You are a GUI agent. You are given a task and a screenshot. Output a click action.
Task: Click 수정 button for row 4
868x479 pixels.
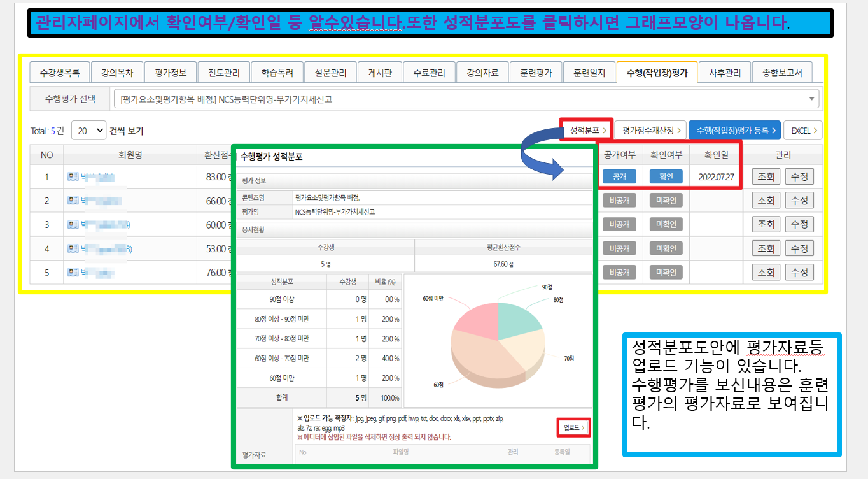tap(799, 248)
